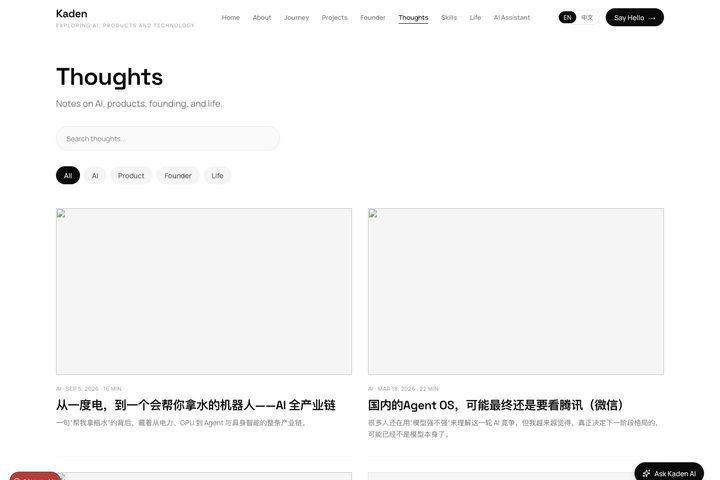The width and height of the screenshot is (720, 480).
Task: Filter thoughts by Life category
Action: 217,175
